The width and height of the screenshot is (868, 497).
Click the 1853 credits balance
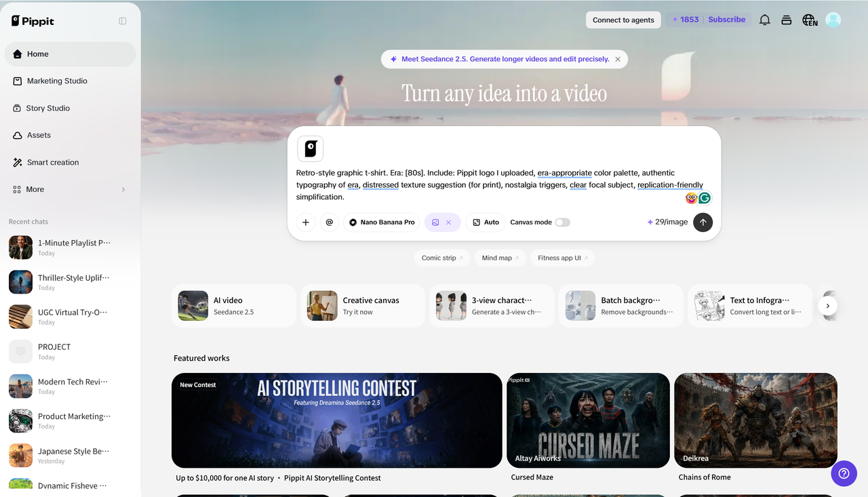coord(686,20)
